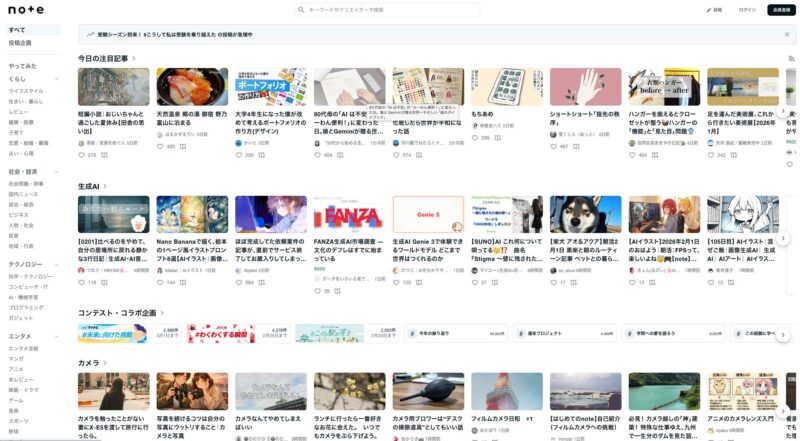Like the Nano Banana article heart
The height and width of the screenshot is (441, 800).
[x=160, y=282]
